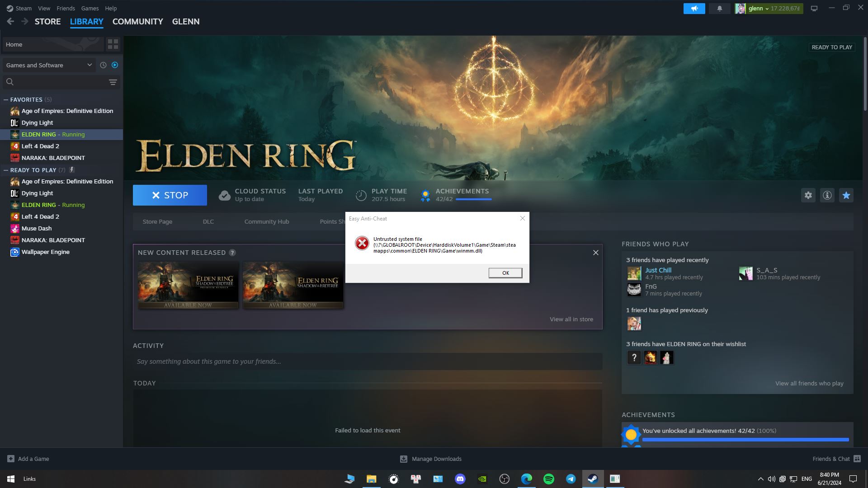Click the search icon in the library sidebar
Screen dimensions: 868x488
coord(9,82)
